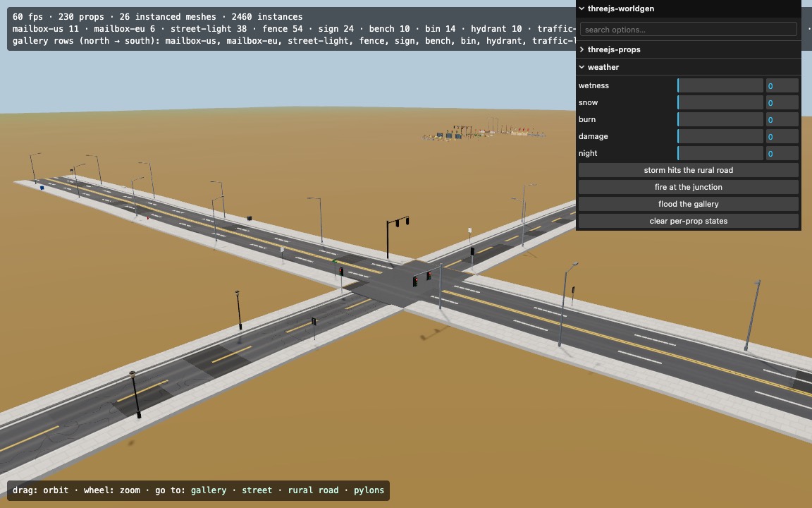Navigate to the pylons link
812x508 pixels.
[x=369, y=490]
